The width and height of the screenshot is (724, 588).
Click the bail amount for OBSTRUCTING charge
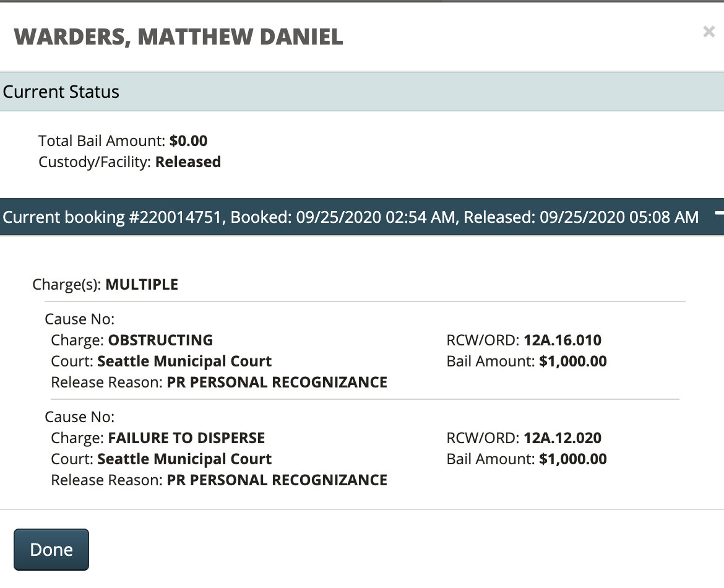tap(572, 361)
